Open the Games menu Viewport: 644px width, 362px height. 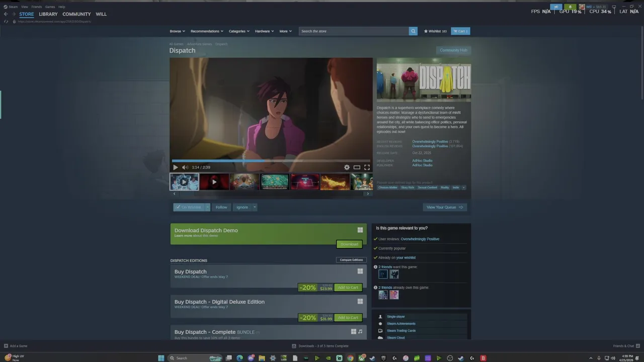pos(50,7)
